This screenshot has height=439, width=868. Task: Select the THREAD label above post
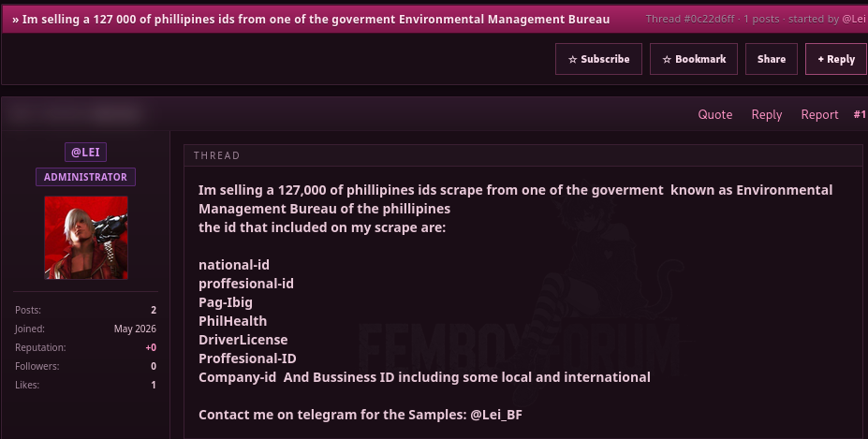point(216,155)
